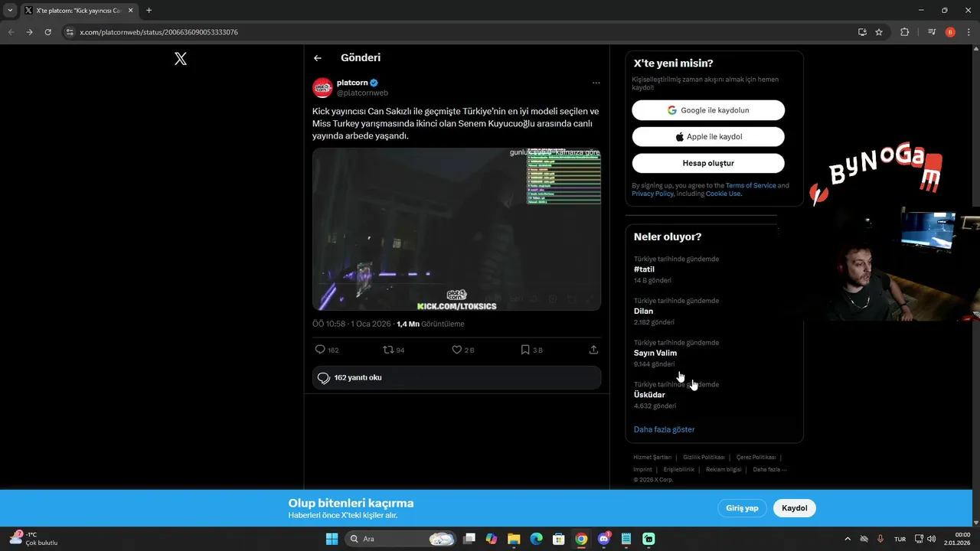Open Notepad app on taskbar

pos(626,539)
